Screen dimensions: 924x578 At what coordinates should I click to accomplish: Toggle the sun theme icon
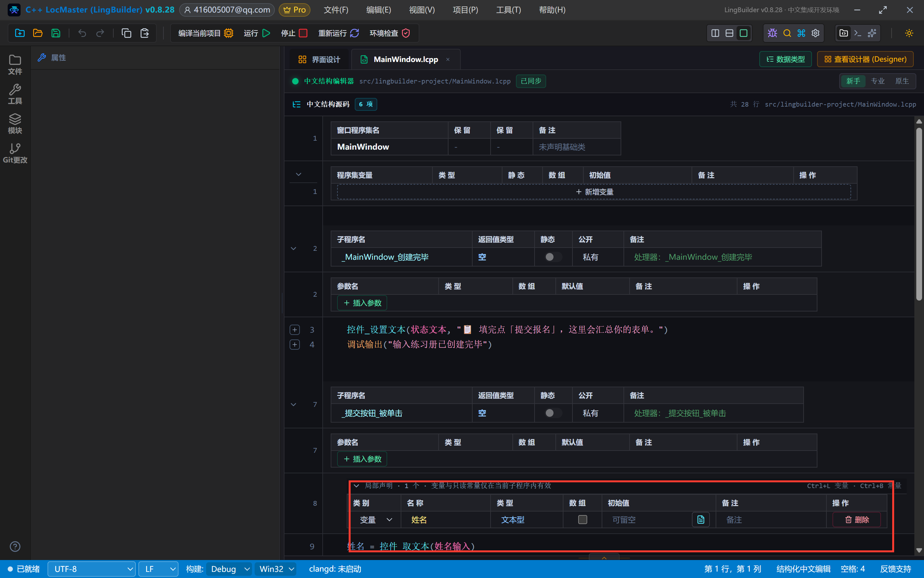pyautogui.click(x=909, y=33)
